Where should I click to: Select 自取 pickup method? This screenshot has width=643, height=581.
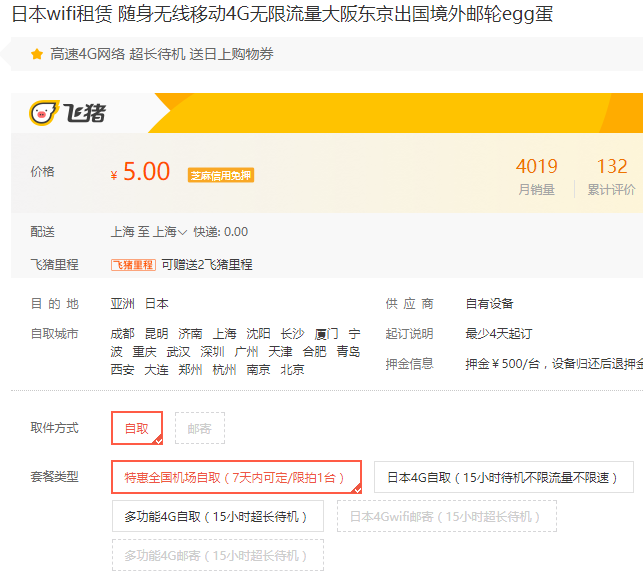click(137, 428)
